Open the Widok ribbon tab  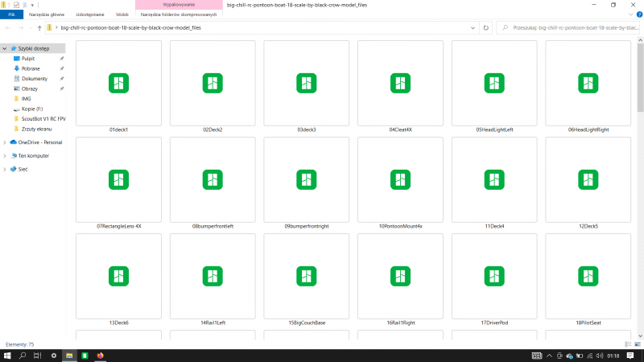click(x=122, y=14)
